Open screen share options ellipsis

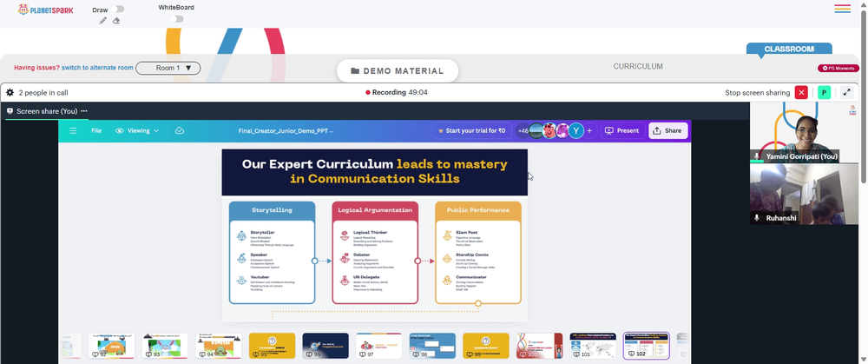pyautogui.click(x=84, y=111)
